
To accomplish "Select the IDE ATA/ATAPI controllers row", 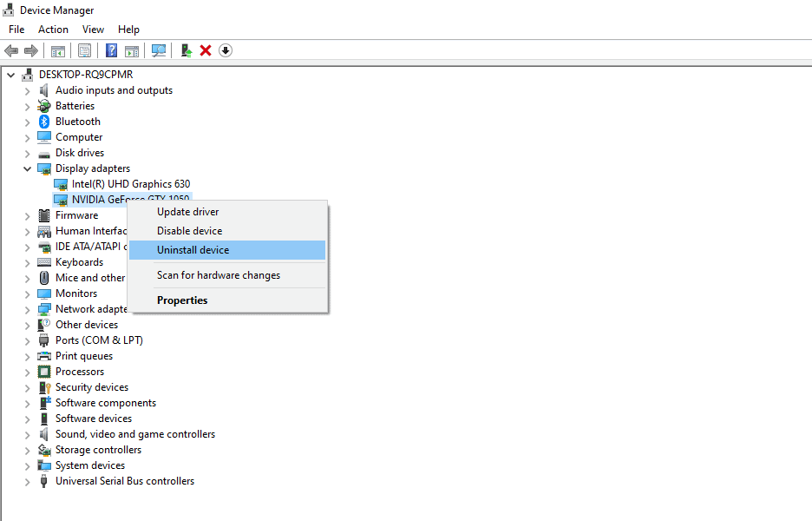I will 91,247.
